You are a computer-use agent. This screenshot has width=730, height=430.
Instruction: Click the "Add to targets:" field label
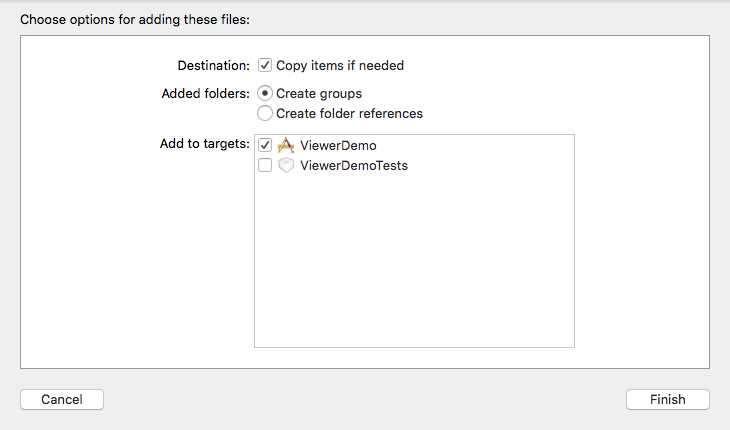[205, 144]
